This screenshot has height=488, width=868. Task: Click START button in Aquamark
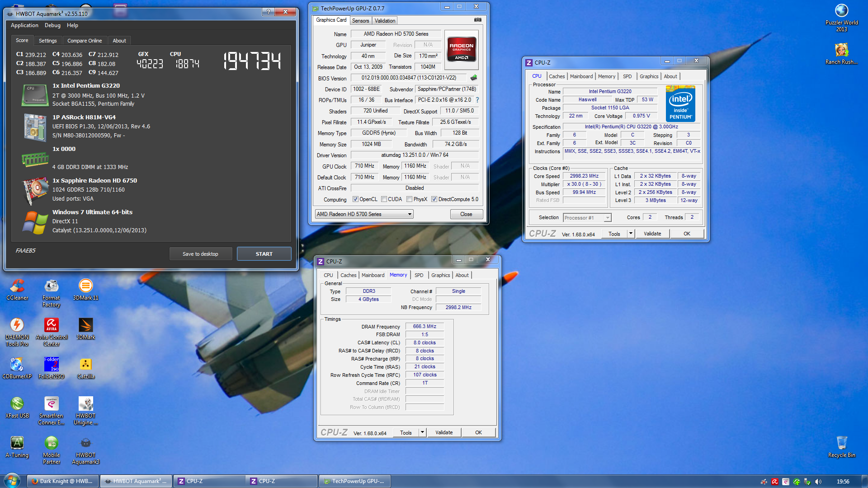click(x=264, y=254)
